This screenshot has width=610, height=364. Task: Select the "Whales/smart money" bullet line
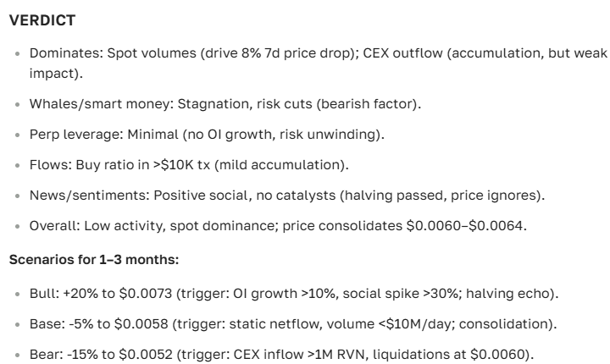coord(225,103)
